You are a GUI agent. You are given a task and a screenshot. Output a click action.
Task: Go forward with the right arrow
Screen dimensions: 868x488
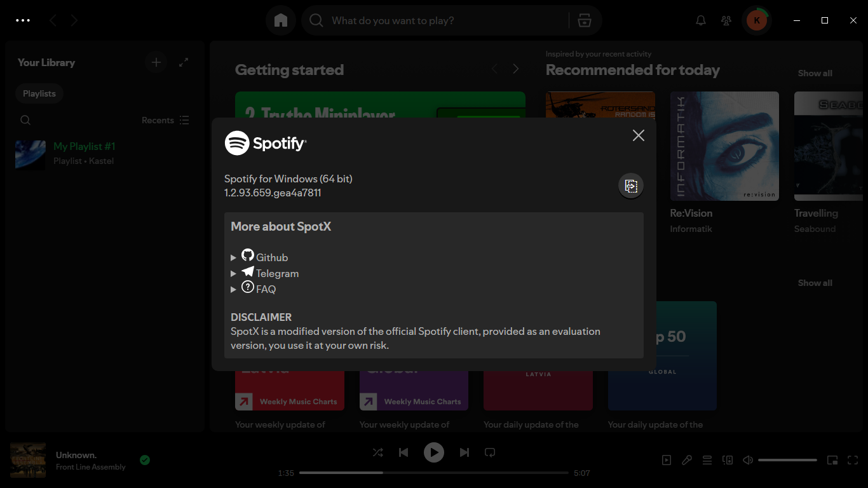(x=74, y=20)
